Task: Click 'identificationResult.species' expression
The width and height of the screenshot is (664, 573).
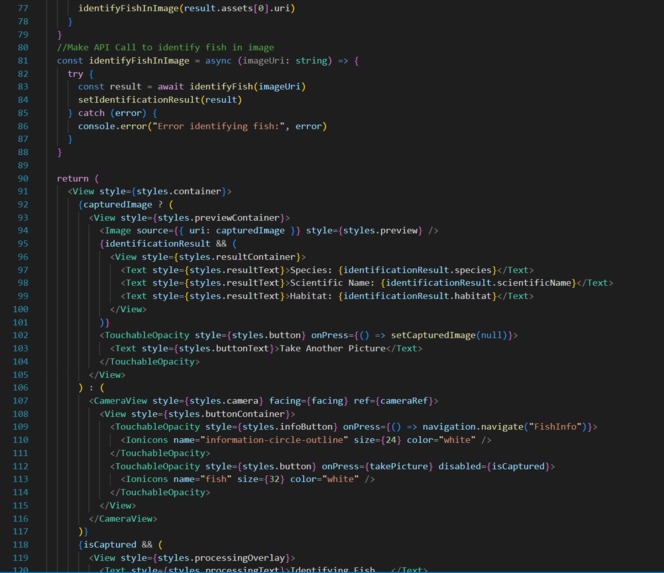Action: click(x=417, y=270)
